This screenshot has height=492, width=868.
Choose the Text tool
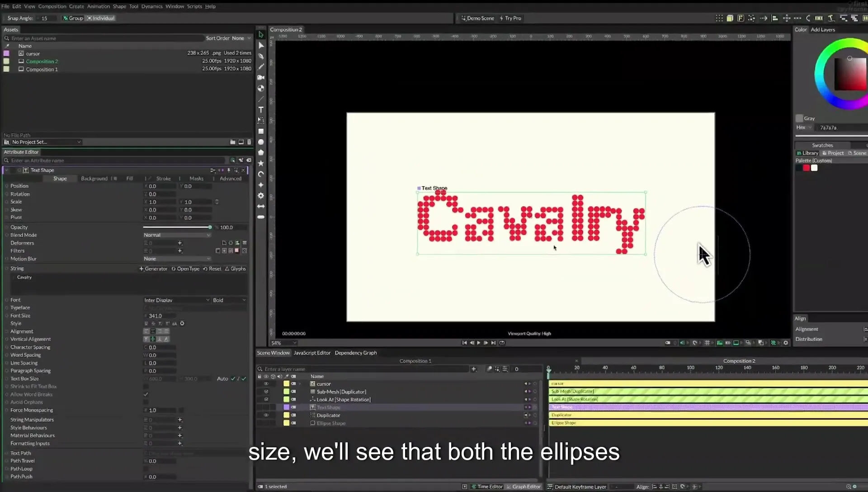[261, 110]
